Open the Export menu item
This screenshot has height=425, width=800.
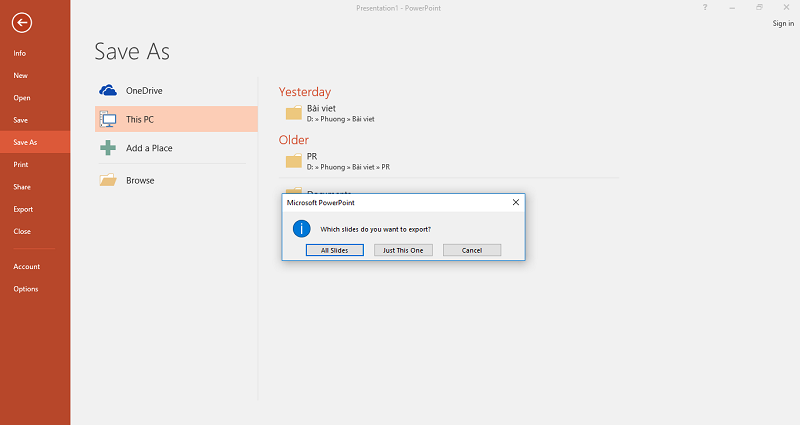click(x=23, y=209)
